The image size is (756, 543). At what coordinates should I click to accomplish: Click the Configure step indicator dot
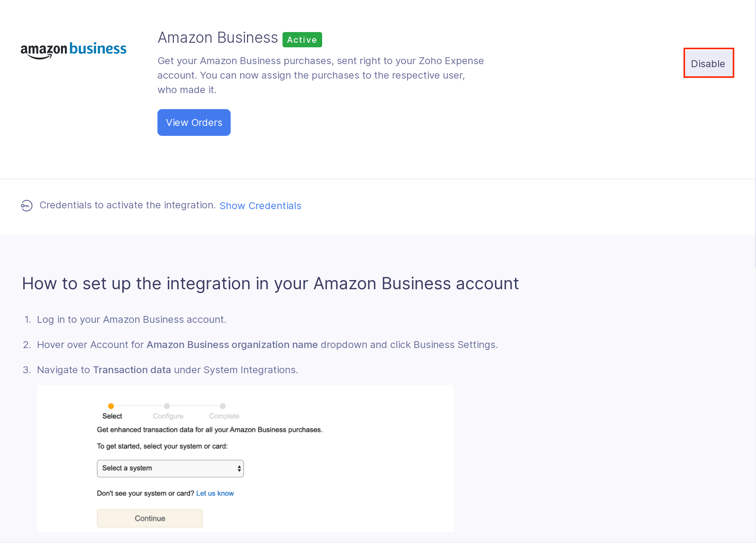click(x=167, y=406)
